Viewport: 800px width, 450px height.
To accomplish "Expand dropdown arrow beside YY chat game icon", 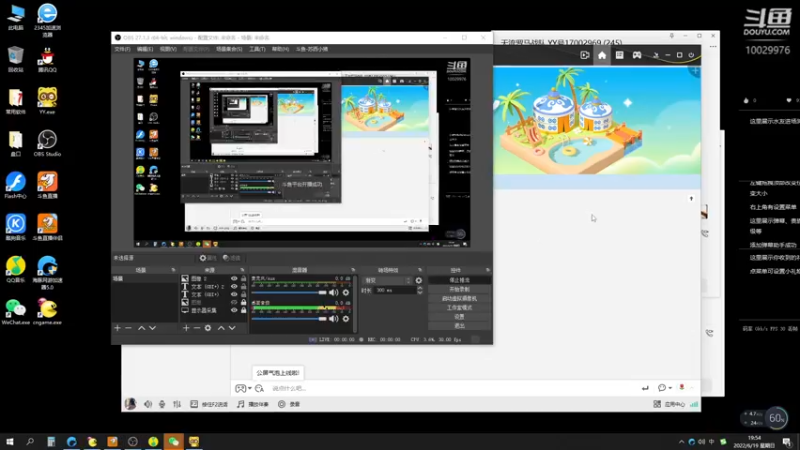I will point(249,388).
